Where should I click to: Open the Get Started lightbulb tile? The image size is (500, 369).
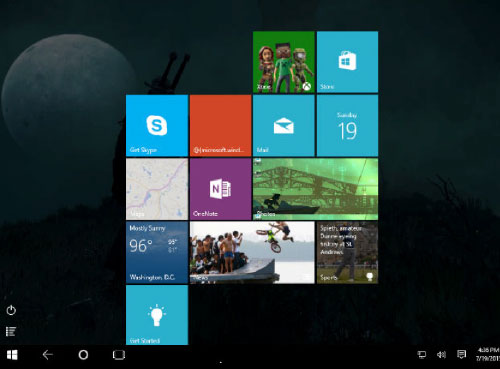[x=157, y=315]
